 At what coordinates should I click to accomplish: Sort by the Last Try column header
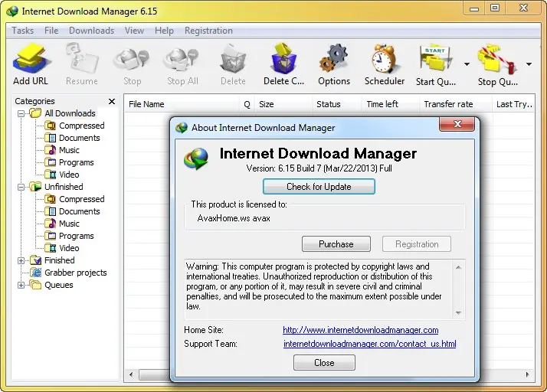tap(513, 104)
